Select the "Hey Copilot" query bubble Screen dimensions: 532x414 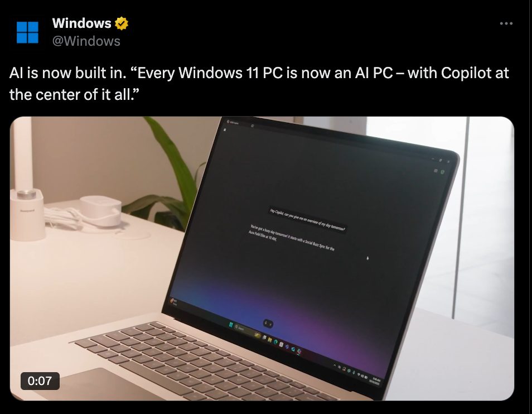pyautogui.click(x=308, y=220)
